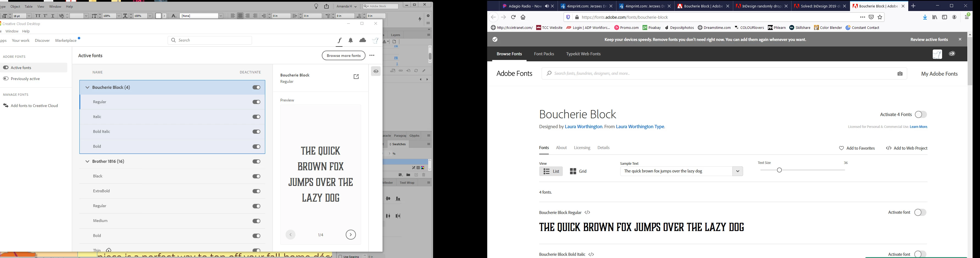Deactivate Boucherie Block Italic toggle
Screen dimensions: 980x258
tap(256, 117)
